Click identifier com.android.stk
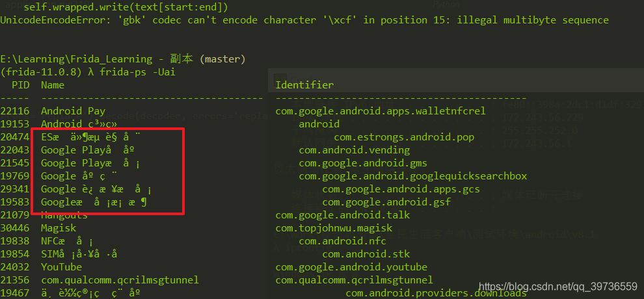 click(366, 254)
